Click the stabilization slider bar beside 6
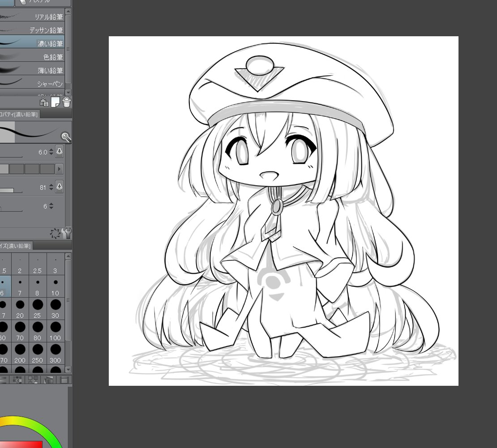 click(x=11, y=209)
